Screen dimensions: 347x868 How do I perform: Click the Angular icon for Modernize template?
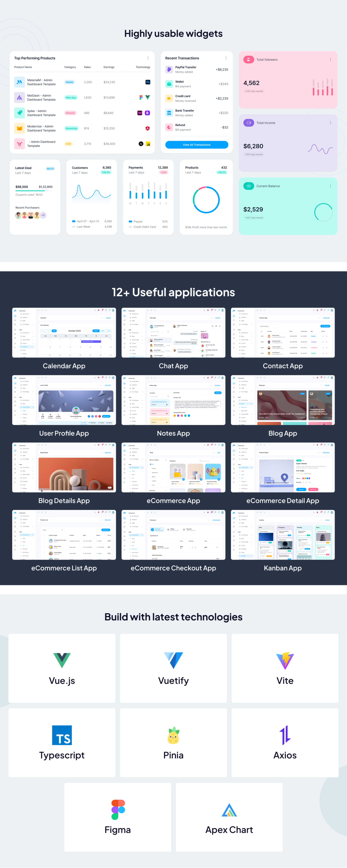(x=147, y=128)
